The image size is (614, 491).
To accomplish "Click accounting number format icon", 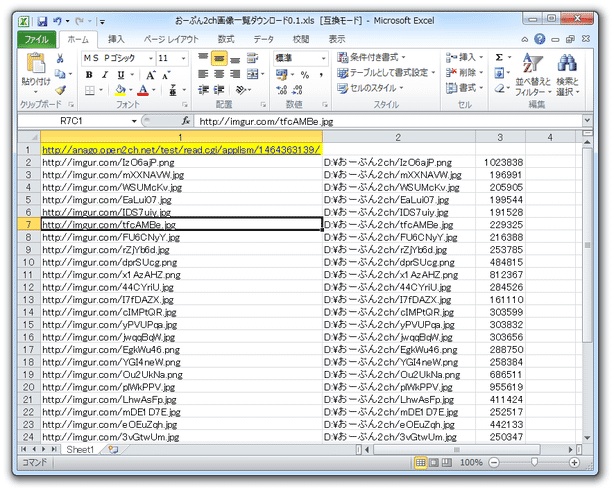I will coord(282,74).
